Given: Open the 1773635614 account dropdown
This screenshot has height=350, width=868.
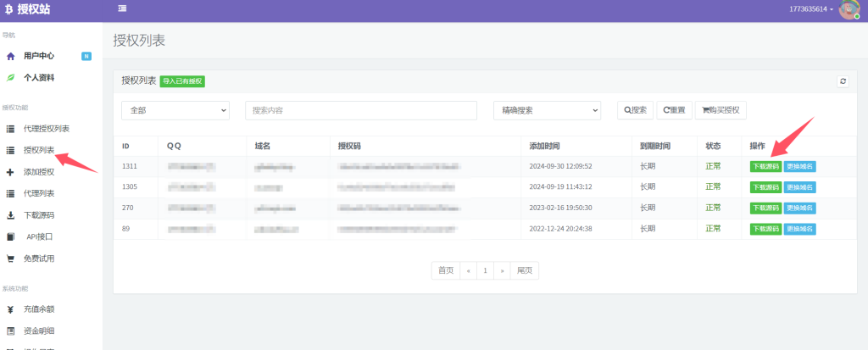Looking at the screenshot, I should click(810, 9).
